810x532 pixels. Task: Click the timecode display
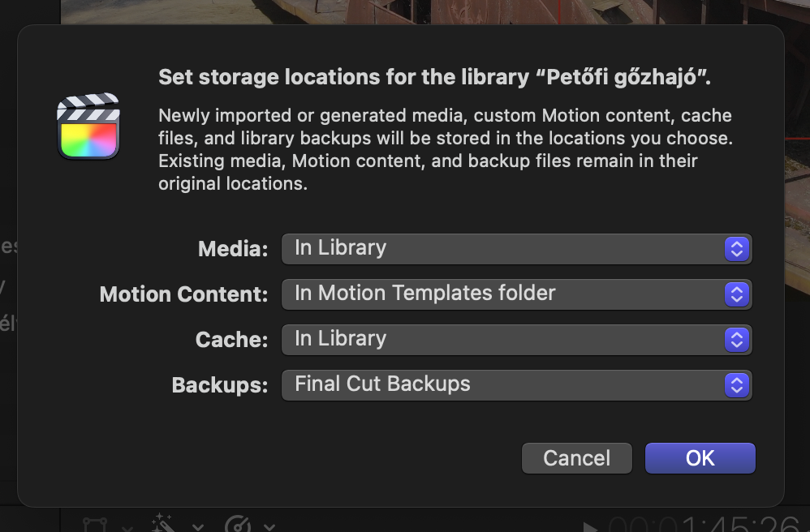(704, 524)
